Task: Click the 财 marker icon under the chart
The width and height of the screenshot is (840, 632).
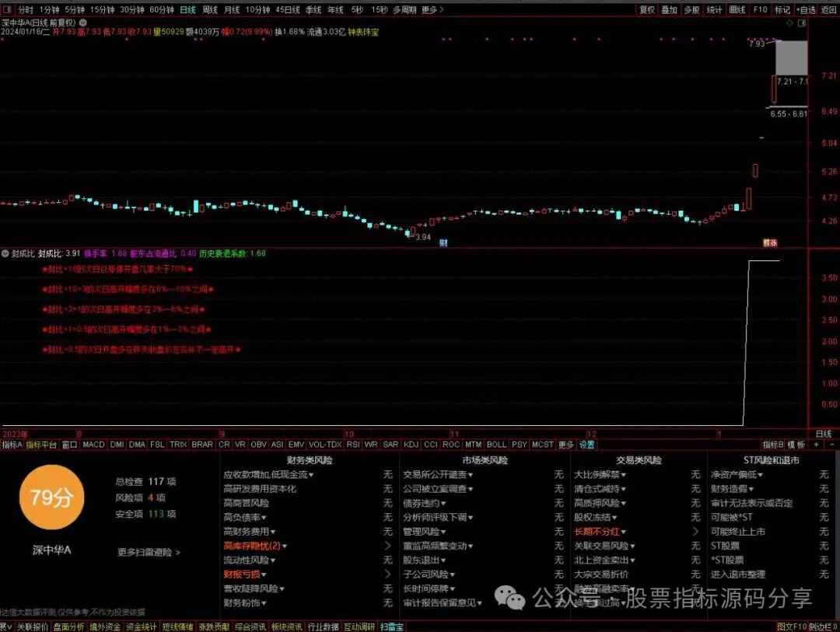Action: pos(443,243)
